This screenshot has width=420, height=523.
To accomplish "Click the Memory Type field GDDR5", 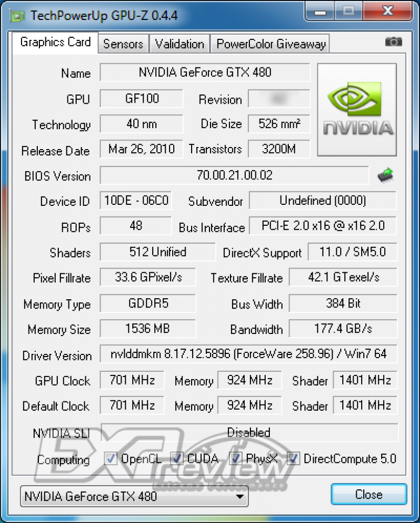I will [148, 303].
